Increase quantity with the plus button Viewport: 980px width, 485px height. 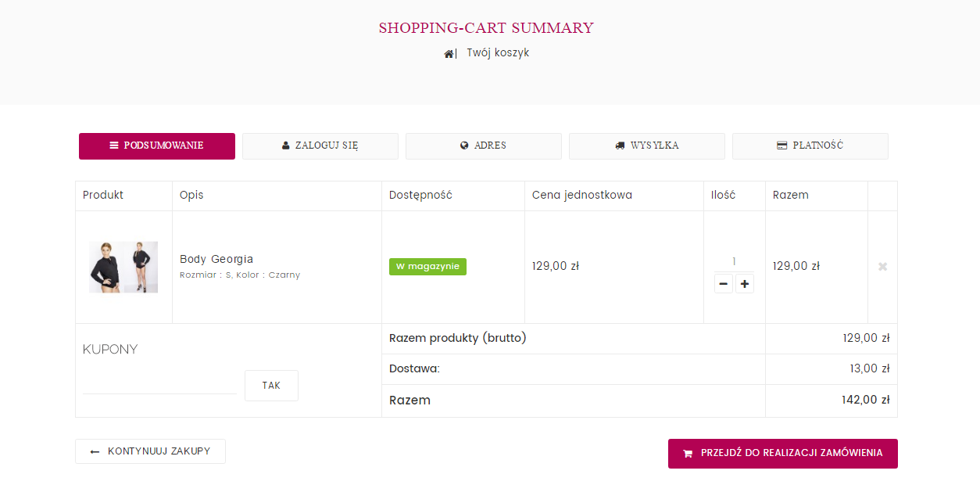tap(745, 284)
